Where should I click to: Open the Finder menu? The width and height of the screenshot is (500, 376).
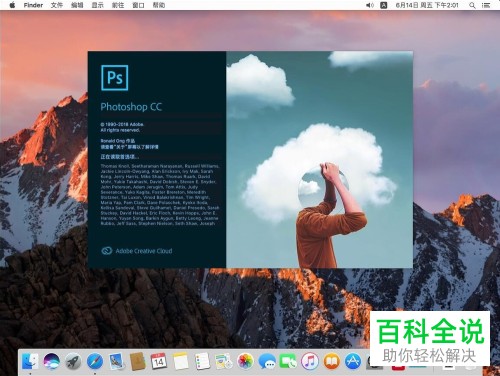(33, 5)
